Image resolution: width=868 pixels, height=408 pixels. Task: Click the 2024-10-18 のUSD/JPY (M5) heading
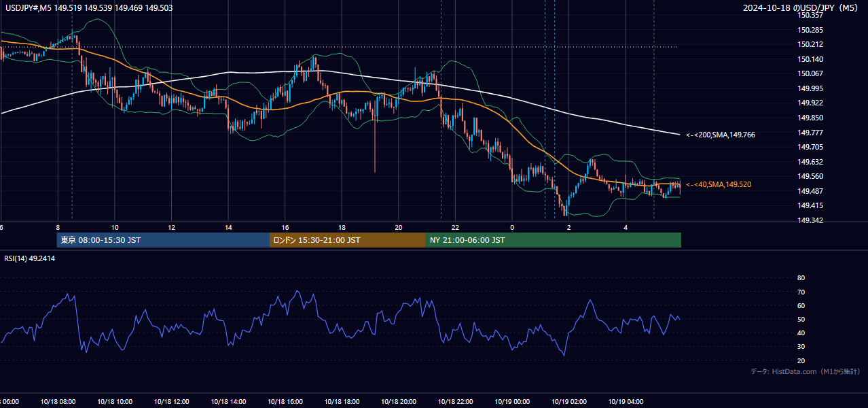(801, 7)
